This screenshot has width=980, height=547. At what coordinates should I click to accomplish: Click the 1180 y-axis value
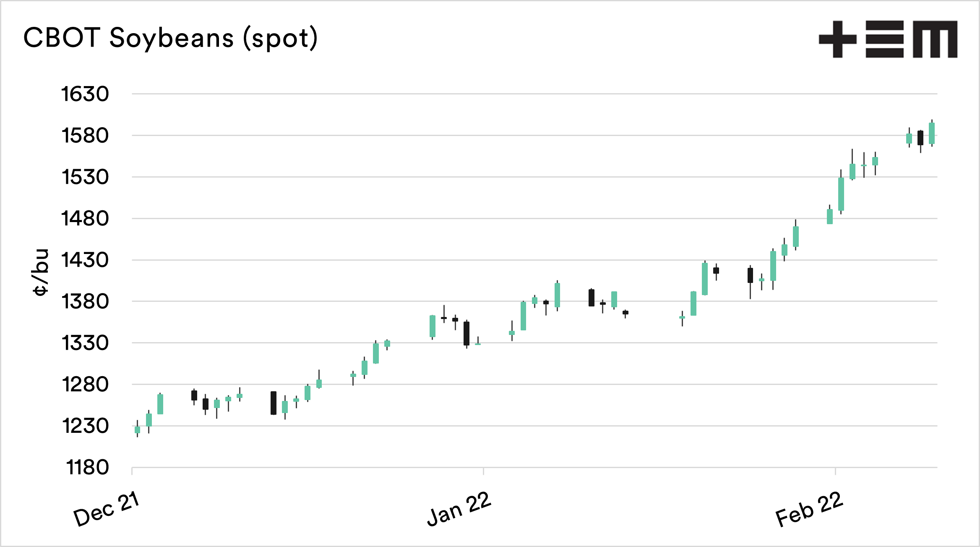[x=87, y=468]
